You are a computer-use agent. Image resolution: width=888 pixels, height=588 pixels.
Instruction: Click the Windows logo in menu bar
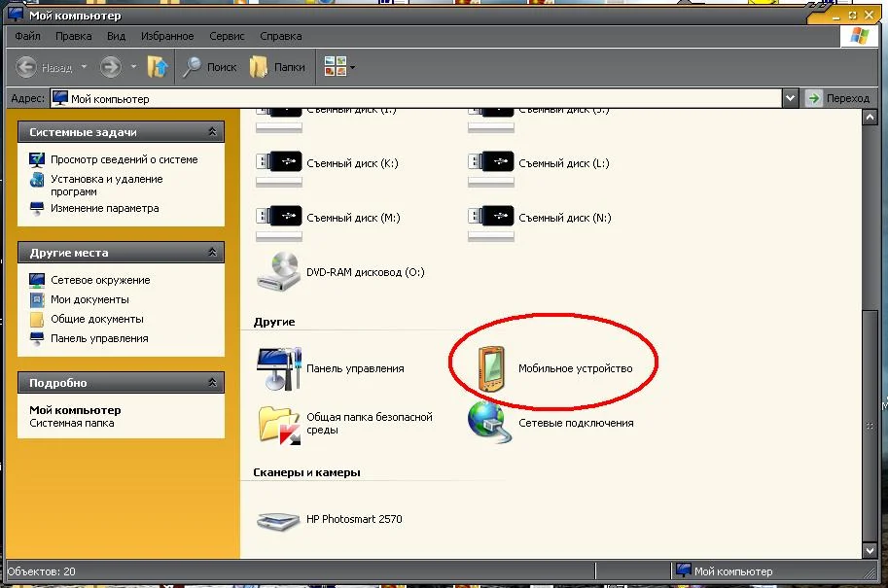[x=859, y=36]
